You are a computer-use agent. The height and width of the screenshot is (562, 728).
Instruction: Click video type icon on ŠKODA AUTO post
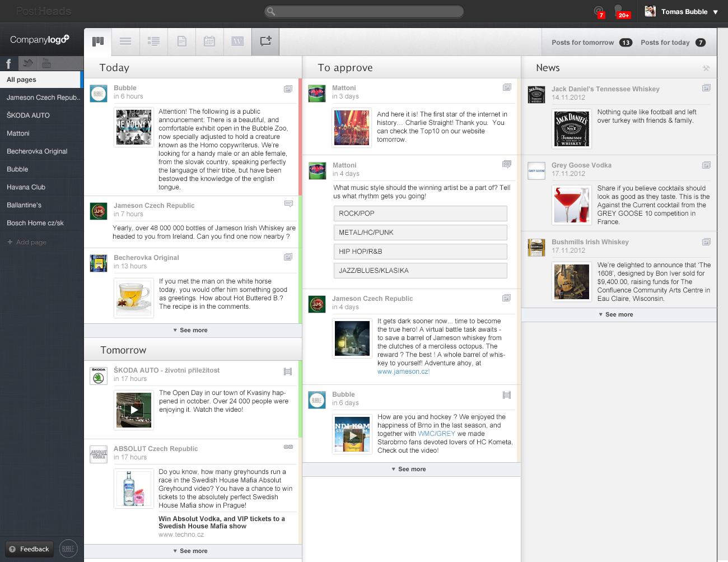click(x=288, y=371)
